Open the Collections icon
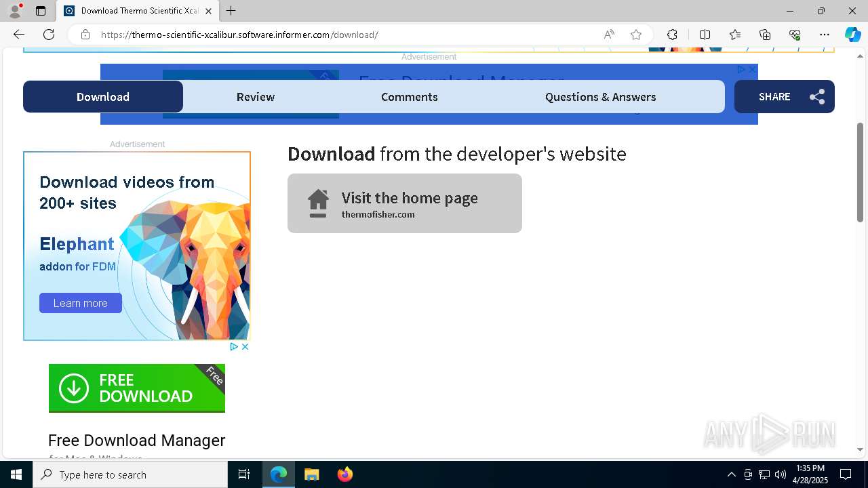Viewport: 868px width, 488px height. pos(765,35)
